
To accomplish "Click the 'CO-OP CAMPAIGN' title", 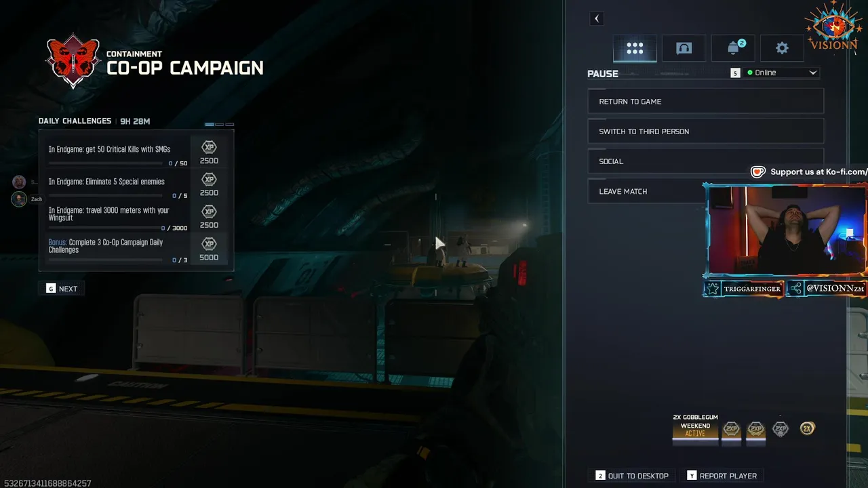I will (x=185, y=68).
